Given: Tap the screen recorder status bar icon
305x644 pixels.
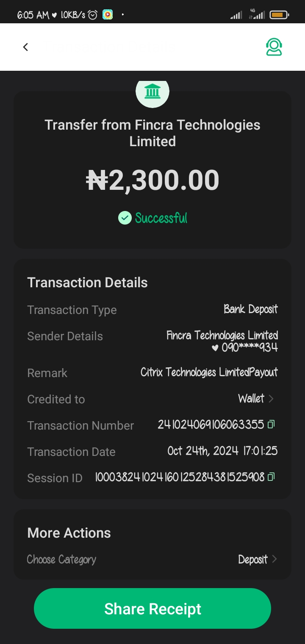Looking at the screenshot, I should (x=108, y=15).
